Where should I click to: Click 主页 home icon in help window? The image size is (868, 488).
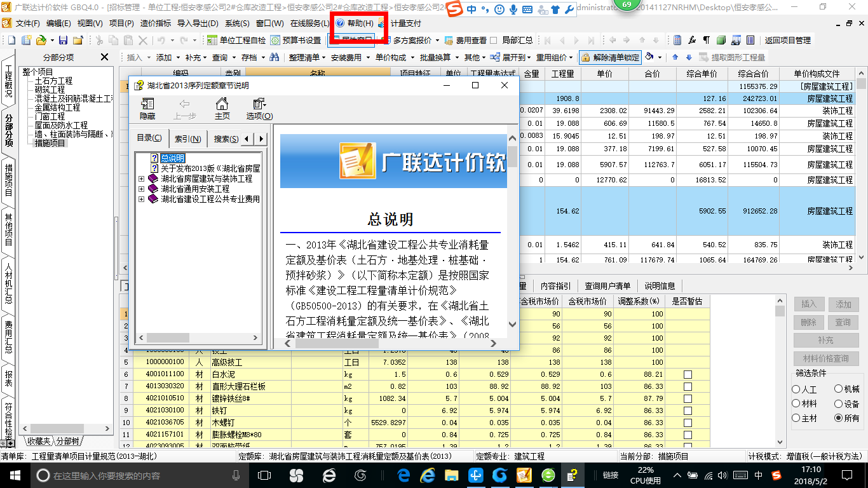pos(222,109)
